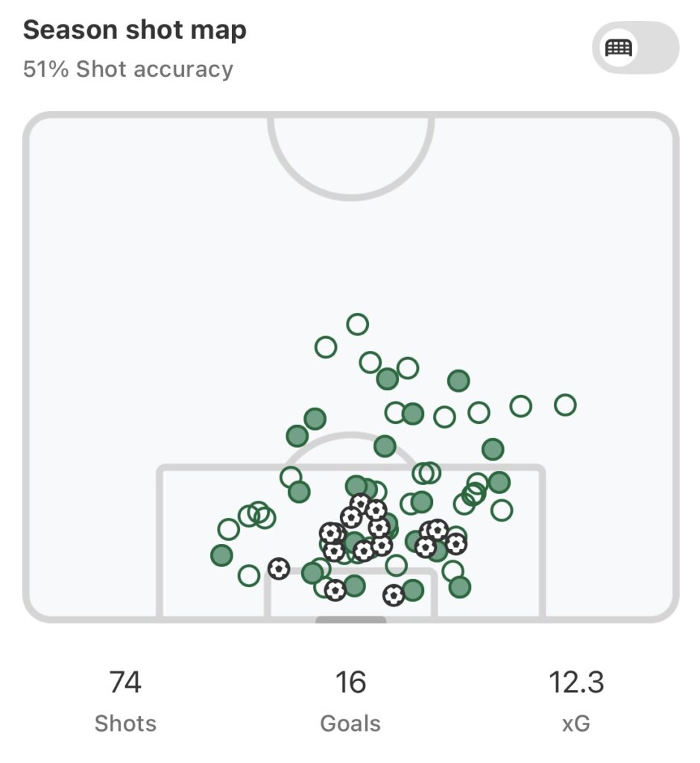The height and width of the screenshot is (763, 700).
Task: Click the 51% Shot accuracy text
Action: (x=128, y=69)
